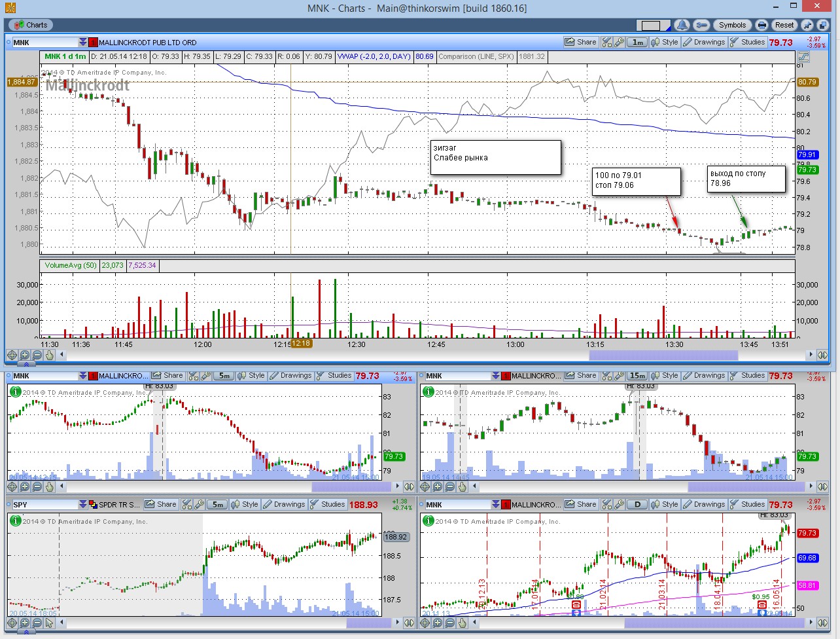840x639 pixels.
Task: Click the wrench settings icon on MNK 15m chart
Action: click(x=618, y=376)
